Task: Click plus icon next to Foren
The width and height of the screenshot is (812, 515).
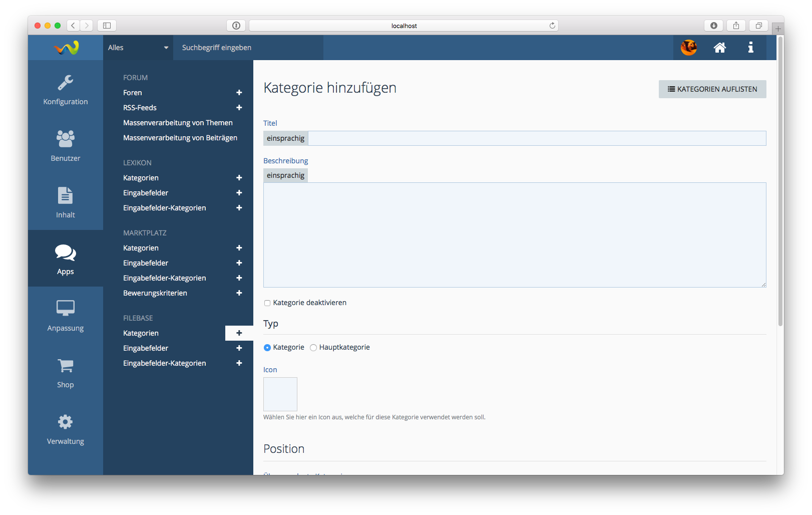Action: pyautogui.click(x=239, y=93)
